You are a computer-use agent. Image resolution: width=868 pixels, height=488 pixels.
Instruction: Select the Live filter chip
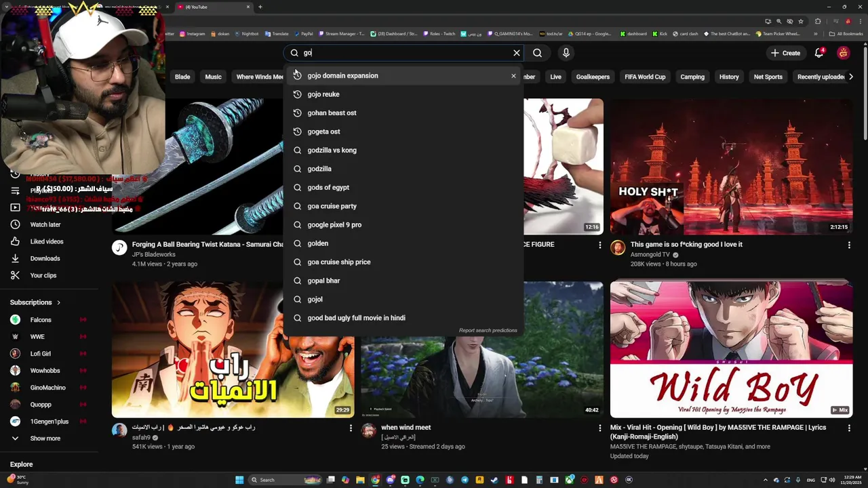coord(555,77)
